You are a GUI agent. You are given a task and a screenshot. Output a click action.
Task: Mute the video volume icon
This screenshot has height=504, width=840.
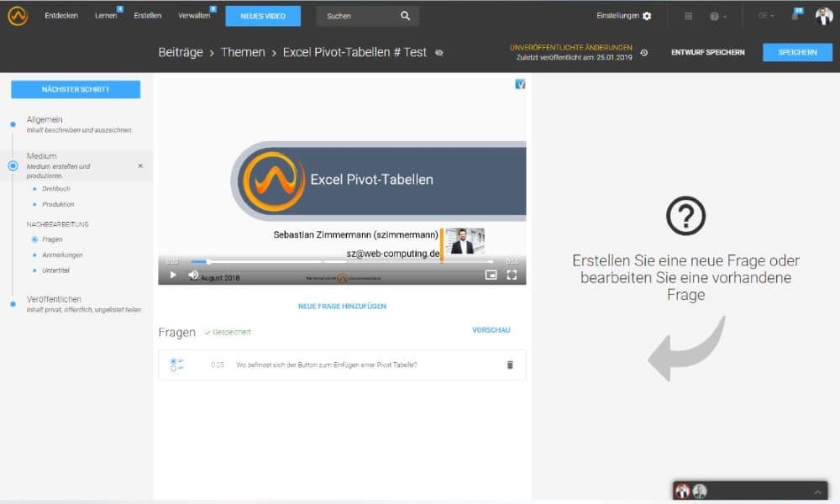click(x=193, y=275)
